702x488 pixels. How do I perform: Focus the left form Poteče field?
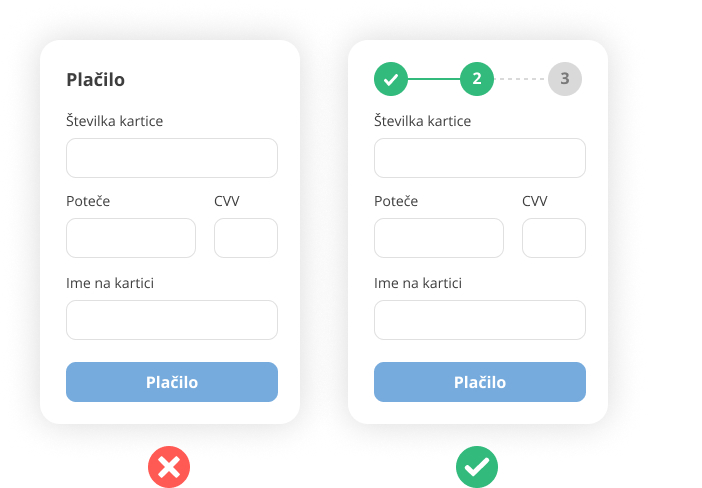pyautogui.click(x=131, y=238)
